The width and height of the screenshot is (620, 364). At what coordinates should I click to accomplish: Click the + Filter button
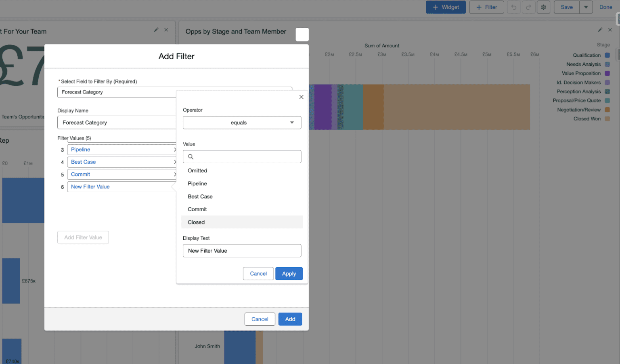point(486,7)
